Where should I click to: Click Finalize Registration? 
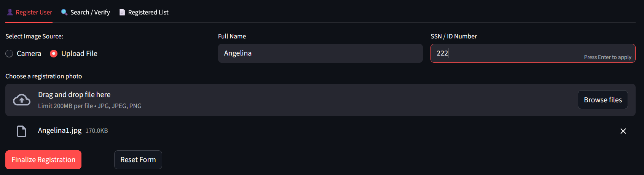tap(43, 160)
